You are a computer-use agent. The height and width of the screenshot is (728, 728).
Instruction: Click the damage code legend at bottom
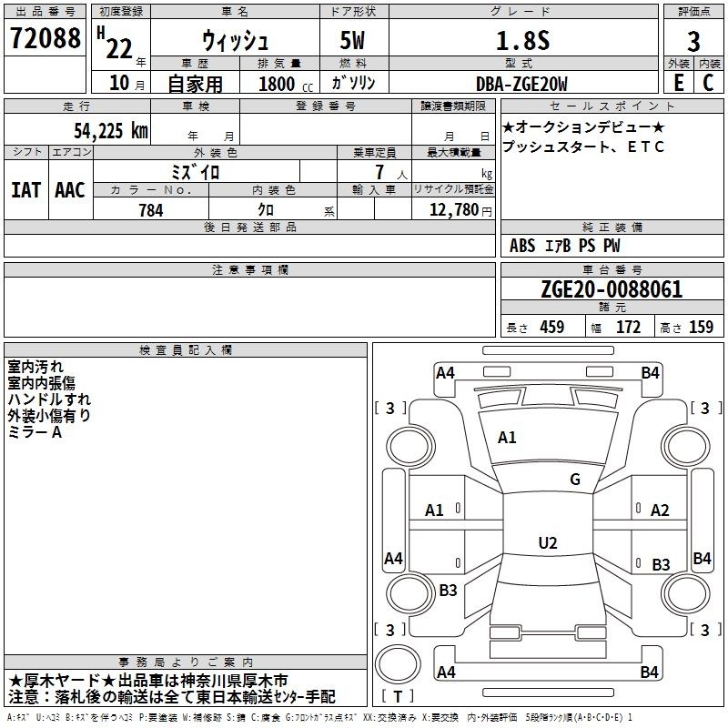(319, 717)
